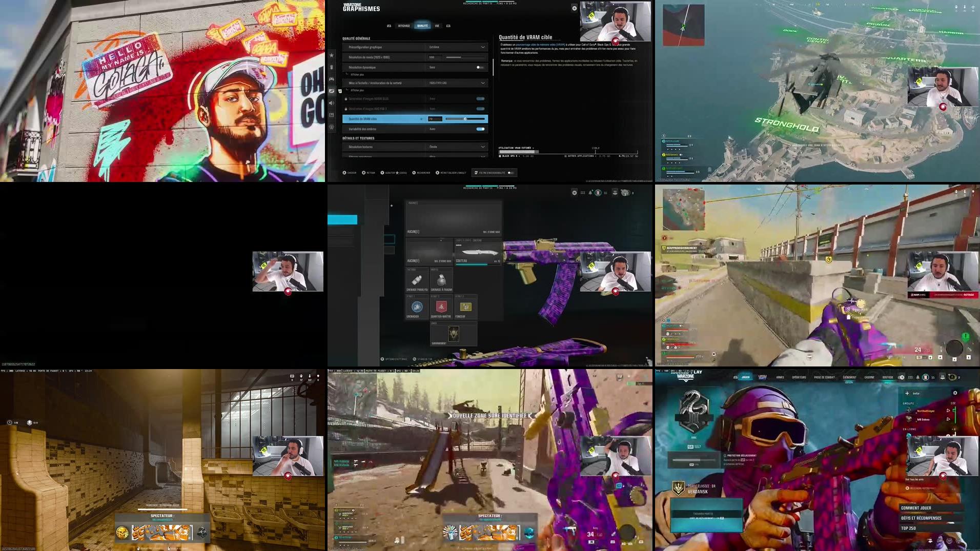Click Retour at bottom of graphics screen
Viewport: 980px width, 551px height.
(x=369, y=173)
